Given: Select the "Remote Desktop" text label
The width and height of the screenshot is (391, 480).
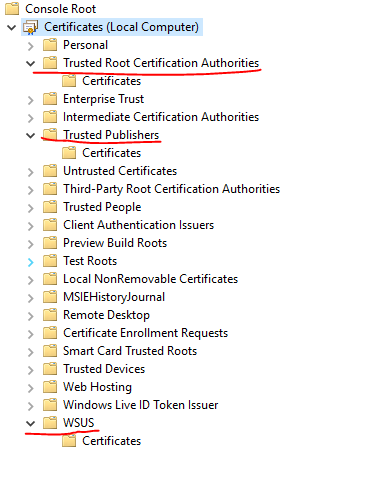Looking at the screenshot, I should pos(106,315).
